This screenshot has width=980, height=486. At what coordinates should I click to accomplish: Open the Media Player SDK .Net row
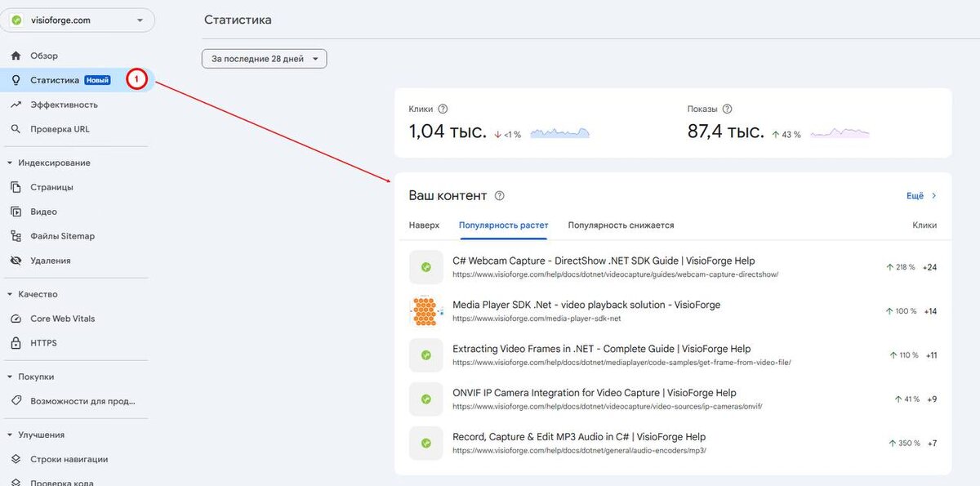[x=673, y=311]
